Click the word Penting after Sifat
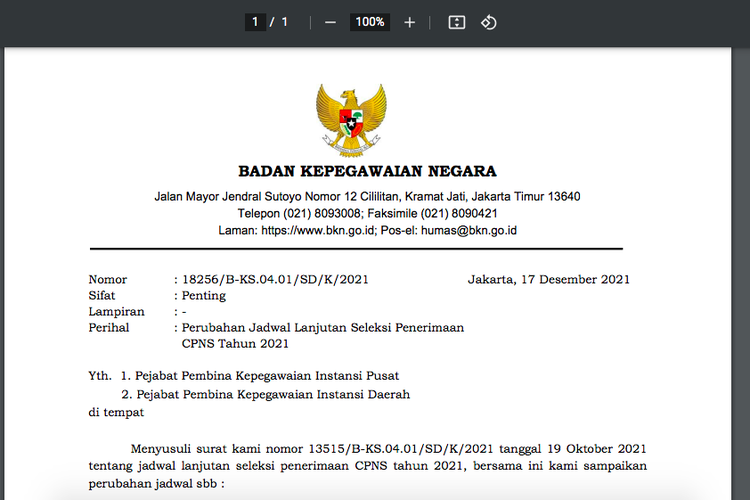Viewport: 750px width, 500px height. (203, 296)
